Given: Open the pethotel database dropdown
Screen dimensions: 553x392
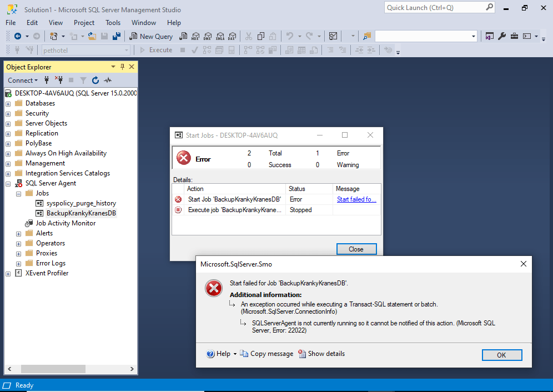Looking at the screenshot, I should pos(126,50).
